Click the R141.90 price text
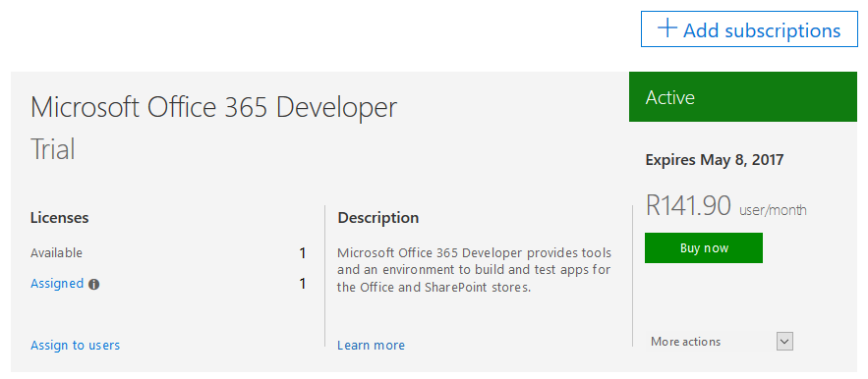868x379 pixels. click(689, 205)
